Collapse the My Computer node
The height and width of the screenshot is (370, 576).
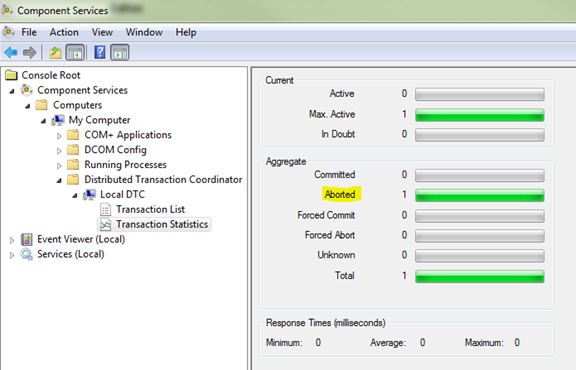[44, 121]
